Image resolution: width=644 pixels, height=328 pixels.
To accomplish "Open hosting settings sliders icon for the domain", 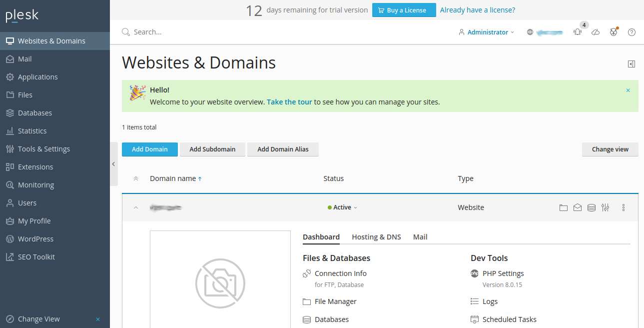I will pos(606,207).
